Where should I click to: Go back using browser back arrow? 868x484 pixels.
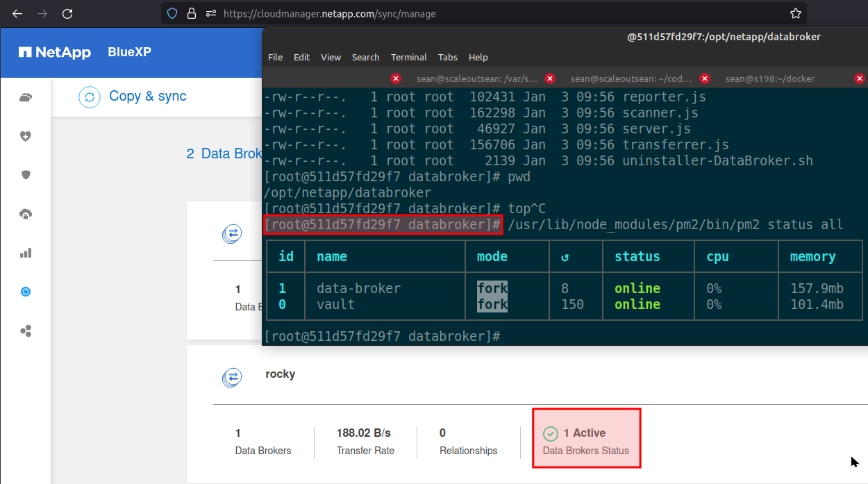(17, 14)
